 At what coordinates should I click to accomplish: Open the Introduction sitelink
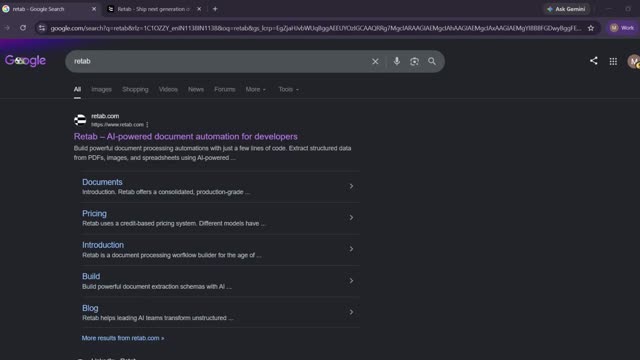click(x=103, y=245)
